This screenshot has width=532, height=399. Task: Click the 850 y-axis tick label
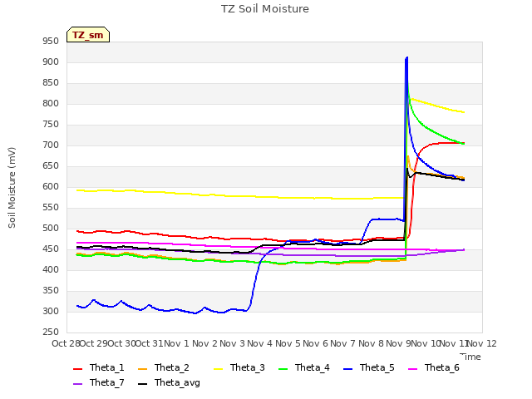[x=51, y=83]
